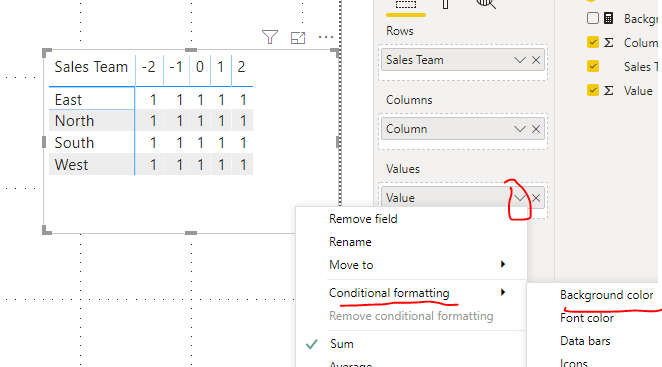Expand the Column field dropdown arrow

click(x=520, y=129)
